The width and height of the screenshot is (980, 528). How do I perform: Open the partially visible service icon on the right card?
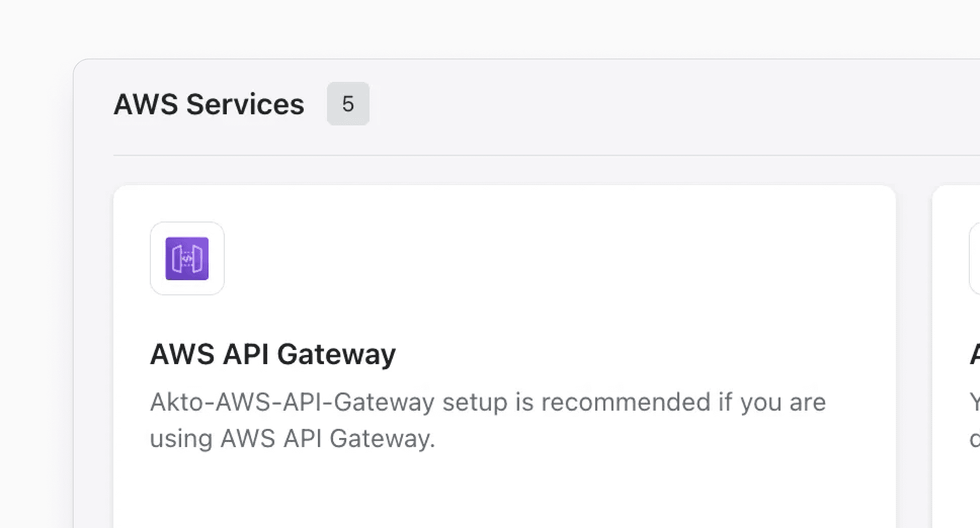coord(976,259)
